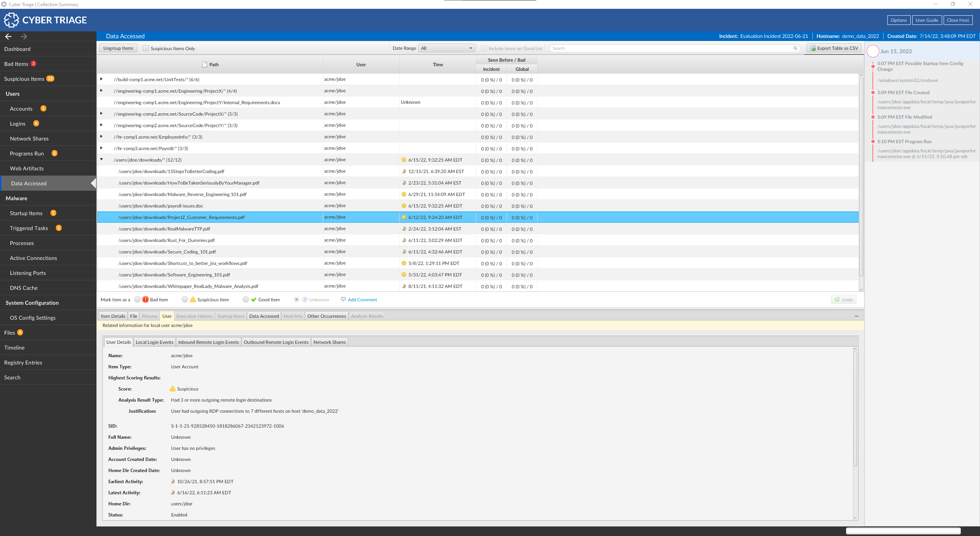Screen dimensions: 980x536
Task: Click the Add Comment speech bubble icon
Action: [343, 299]
